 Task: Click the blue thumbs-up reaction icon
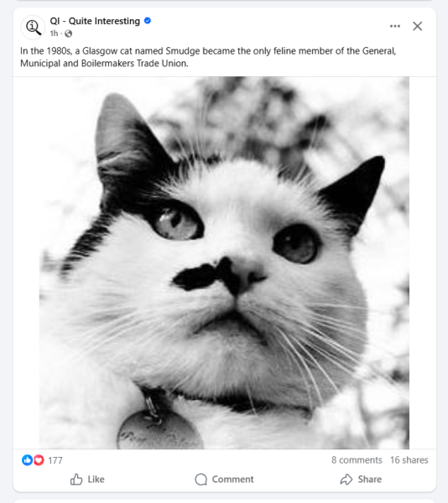click(27, 460)
